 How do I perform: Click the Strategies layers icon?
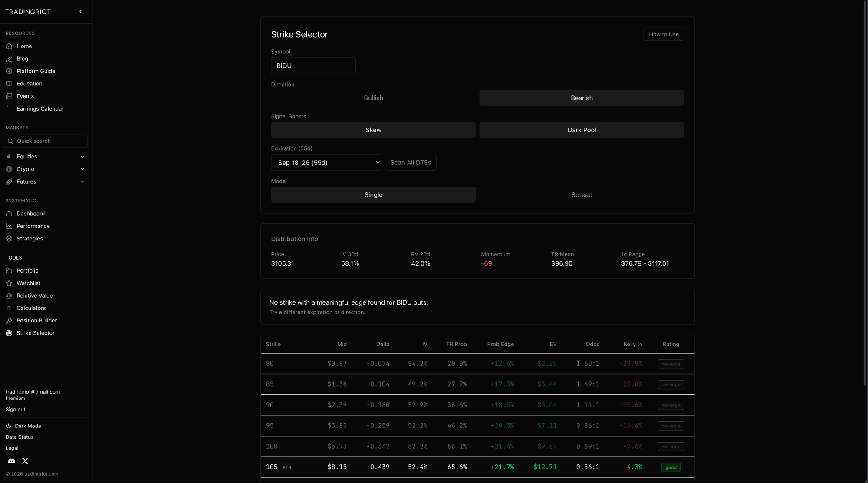point(9,239)
